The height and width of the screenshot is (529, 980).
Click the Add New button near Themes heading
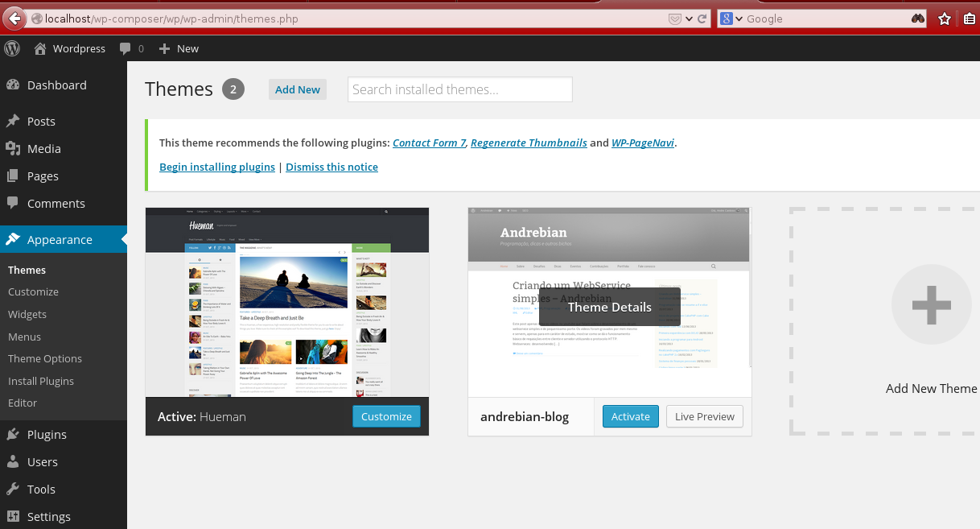[x=298, y=89]
